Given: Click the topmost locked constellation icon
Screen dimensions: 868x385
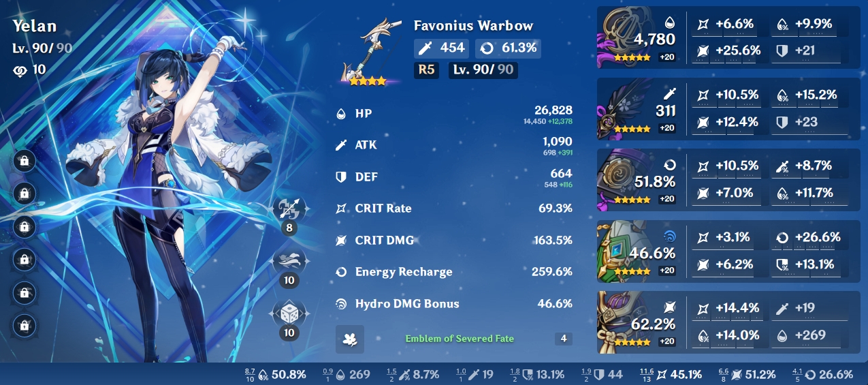Looking at the screenshot, I should (x=25, y=161).
